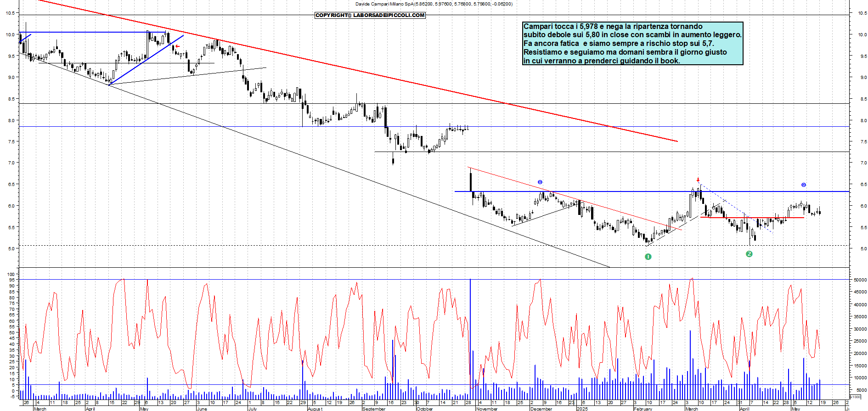Click the 100 level on the oscillator axis
The image size is (868, 411).
click(x=11, y=275)
